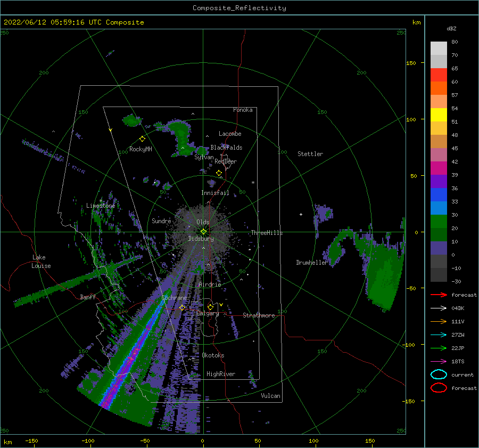Click the Vulcan town label

(x=271, y=396)
